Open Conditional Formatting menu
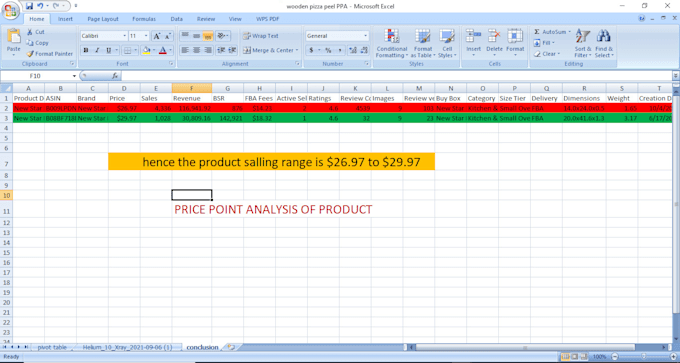Viewport: 680px width, 363px height. 392,43
